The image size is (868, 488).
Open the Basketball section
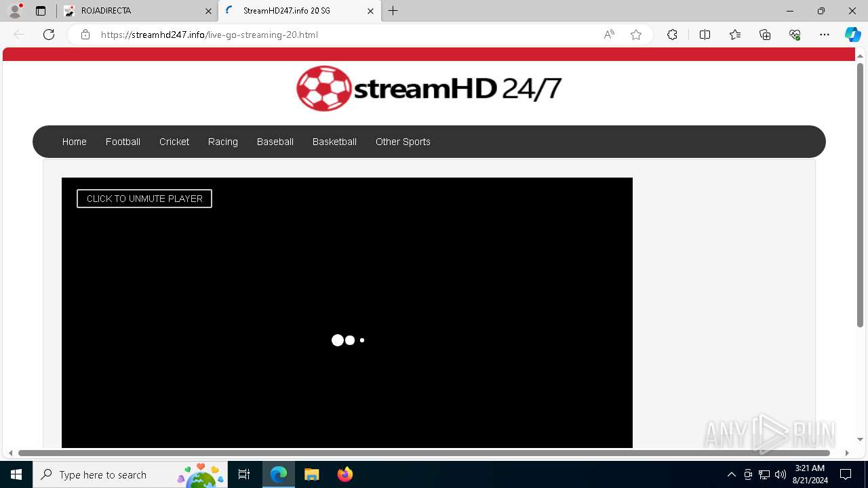[334, 142]
